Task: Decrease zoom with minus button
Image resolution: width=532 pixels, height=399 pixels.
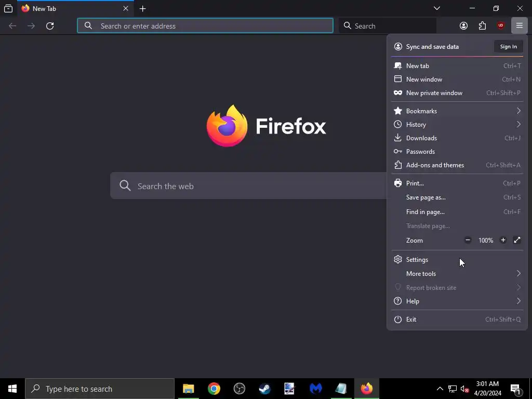Action: (x=468, y=240)
